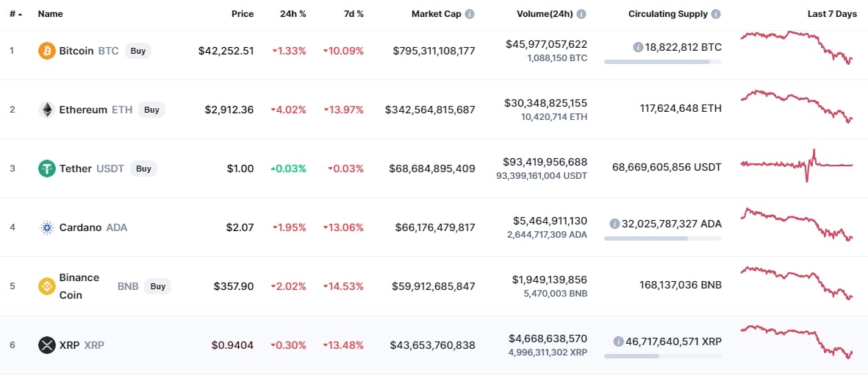Viewport: 868px width, 379px height.
Task: Click Tether 24h change 0.03% green value
Action: 288,169
